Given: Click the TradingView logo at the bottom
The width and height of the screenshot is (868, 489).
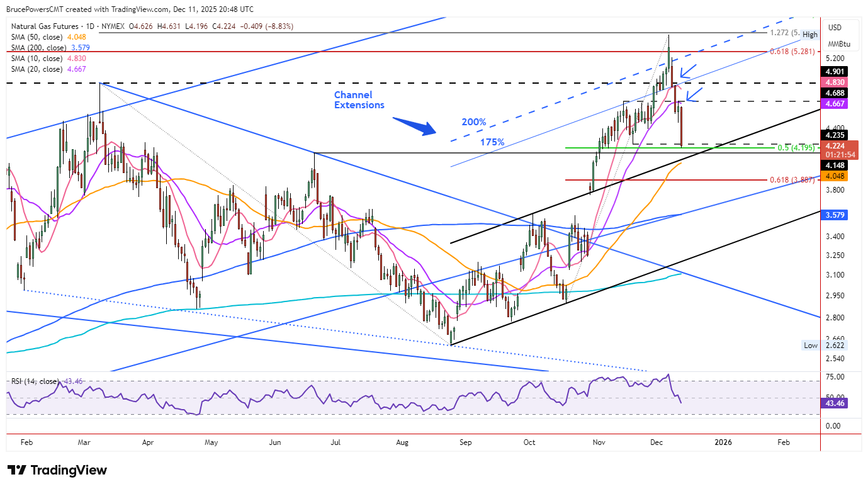Looking at the screenshot, I should pos(57,470).
